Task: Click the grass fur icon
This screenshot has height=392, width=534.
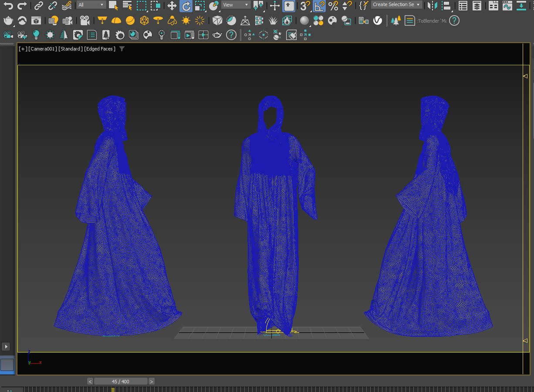Action: pos(273,20)
